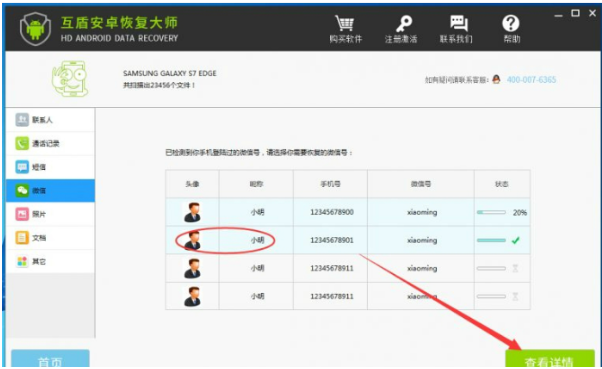Click the 20% progress bar
This screenshot has width=602, height=369.
tap(491, 212)
